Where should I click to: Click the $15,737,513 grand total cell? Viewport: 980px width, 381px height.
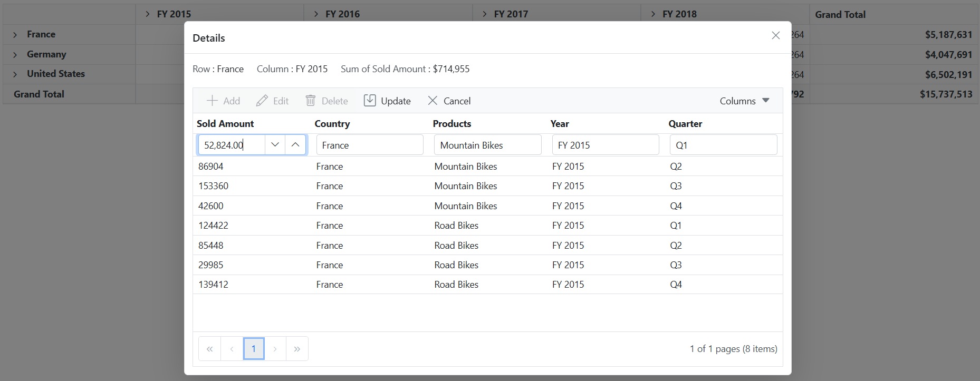click(893, 94)
